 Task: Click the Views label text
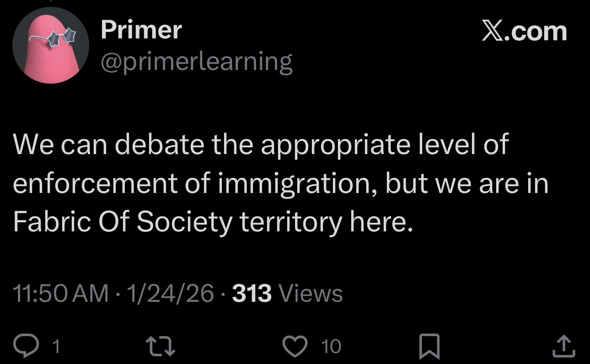[310, 294]
